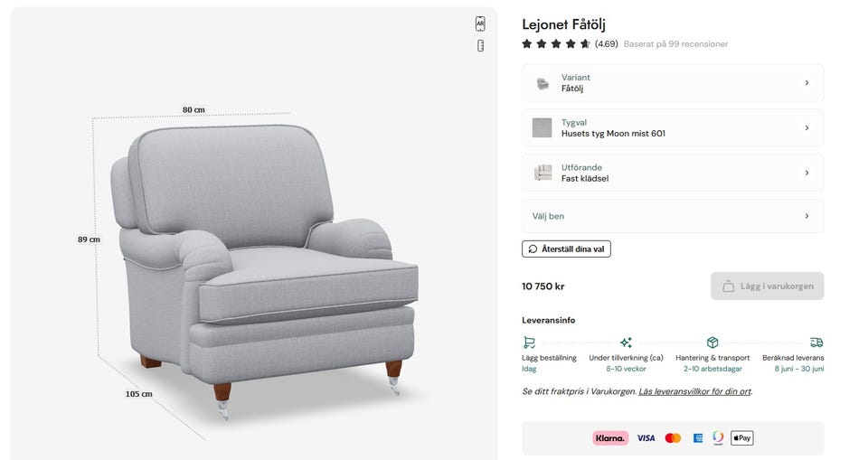868x460 pixels.
Task: Click the package box transport icon
Action: [x=712, y=343]
